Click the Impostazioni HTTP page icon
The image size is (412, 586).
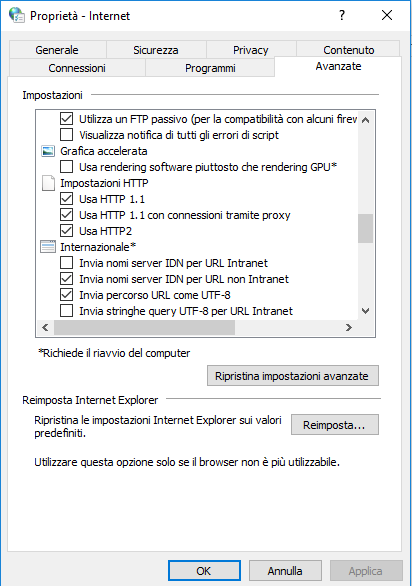coord(48,183)
